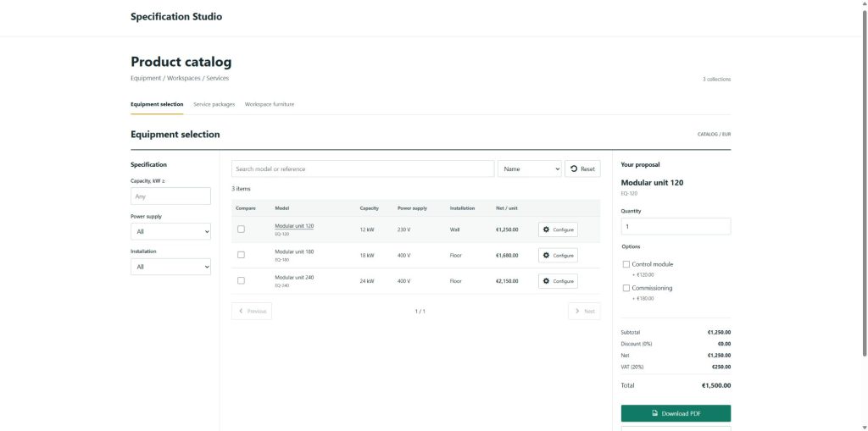Tick compare checkbox for Modular unit 240
The height and width of the screenshot is (431, 868).
tap(241, 280)
